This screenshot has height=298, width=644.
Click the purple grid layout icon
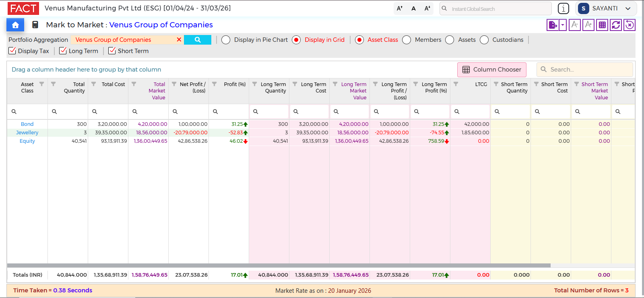point(602,25)
